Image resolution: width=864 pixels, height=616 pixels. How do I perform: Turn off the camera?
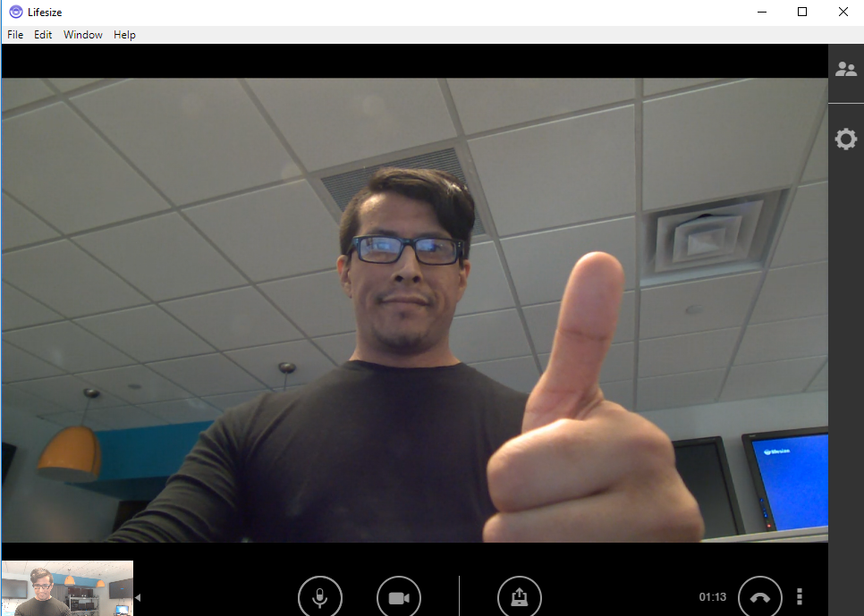[399, 596]
